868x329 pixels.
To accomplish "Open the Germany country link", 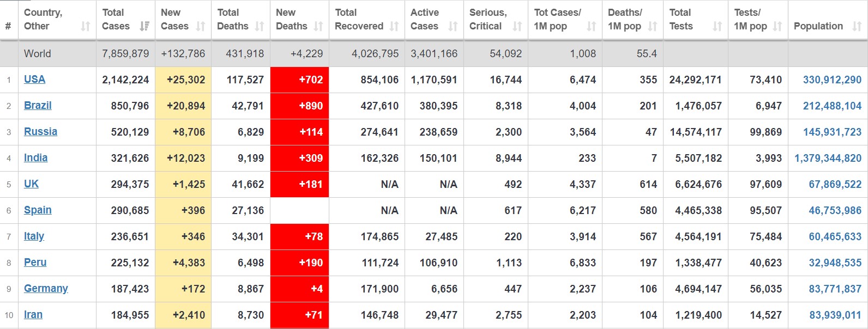I will pyautogui.click(x=46, y=289).
